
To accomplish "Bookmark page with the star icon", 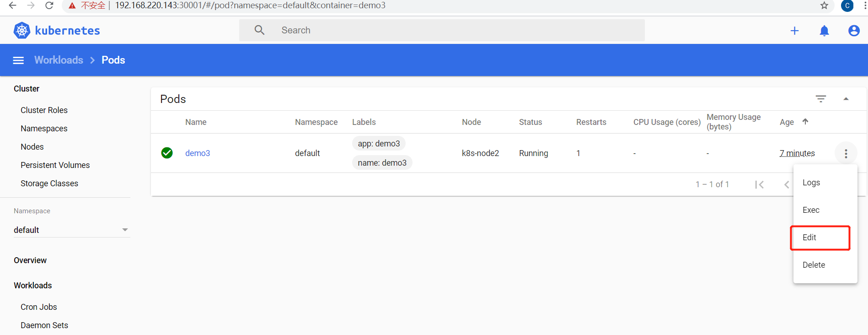I will [824, 5].
